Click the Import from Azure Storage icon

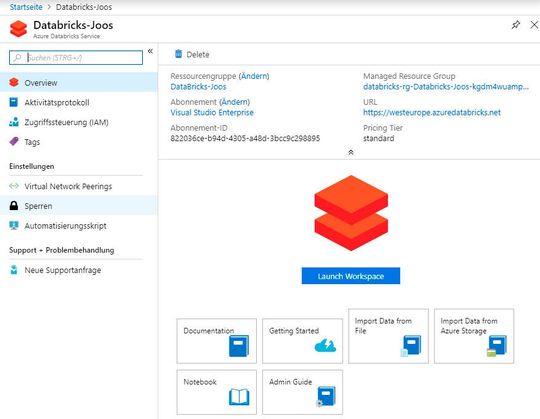[497, 345]
